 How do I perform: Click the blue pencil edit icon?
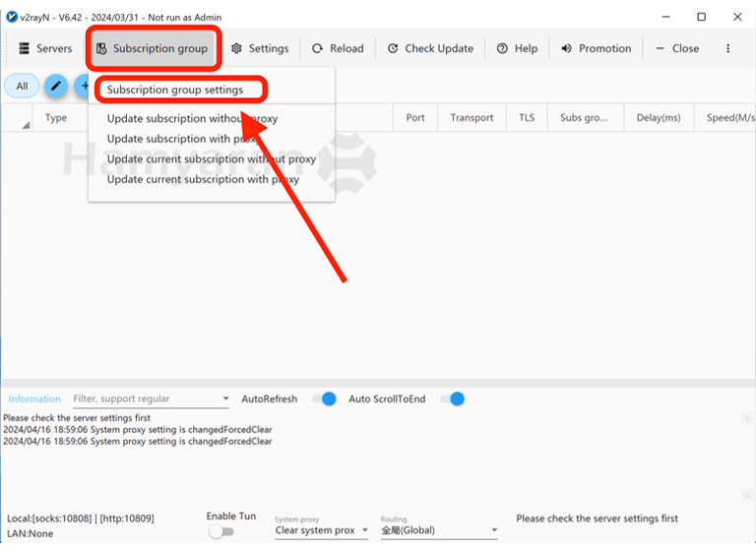pyautogui.click(x=56, y=87)
